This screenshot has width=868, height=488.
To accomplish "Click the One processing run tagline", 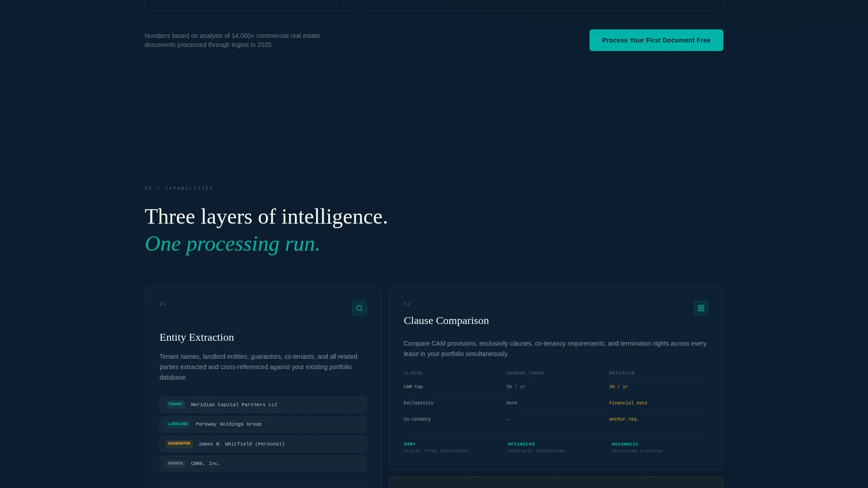I will pos(232,244).
